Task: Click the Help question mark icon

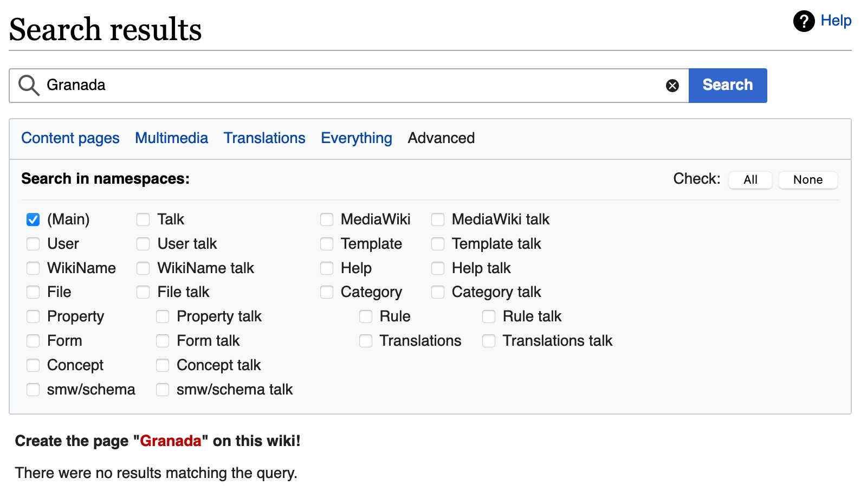Action: point(804,21)
